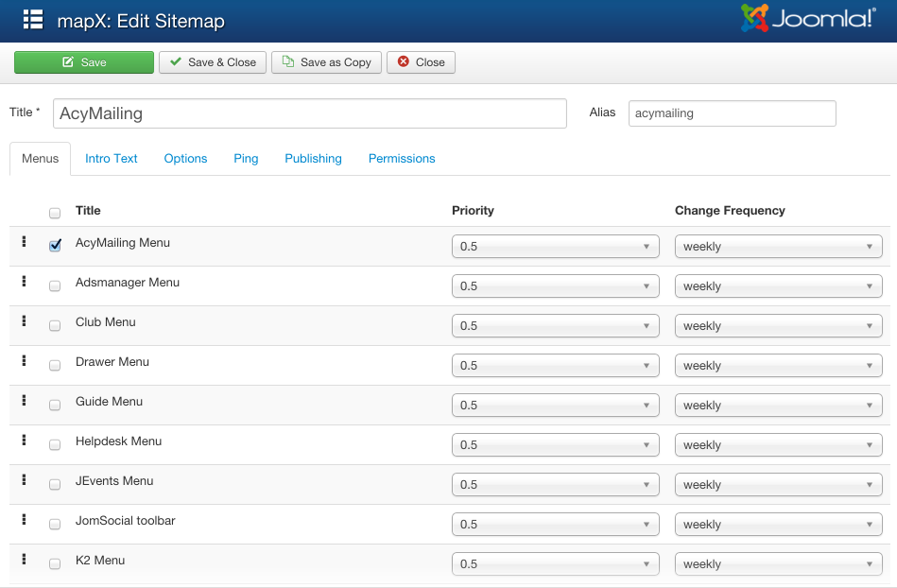This screenshot has height=588, width=897.
Task: Open the Change Frequency dropdown for Club Menu
Action: 779,325
